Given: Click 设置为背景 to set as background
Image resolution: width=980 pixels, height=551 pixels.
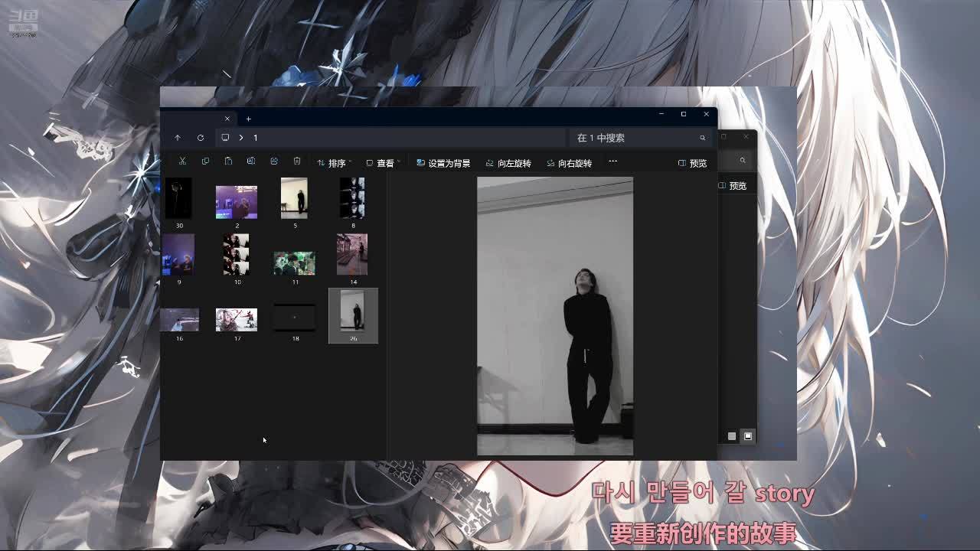Looking at the screenshot, I should pyautogui.click(x=443, y=163).
